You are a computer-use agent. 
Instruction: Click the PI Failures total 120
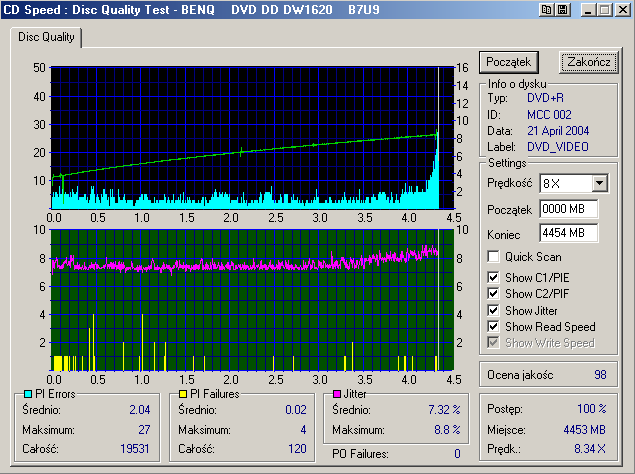pyautogui.click(x=297, y=449)
